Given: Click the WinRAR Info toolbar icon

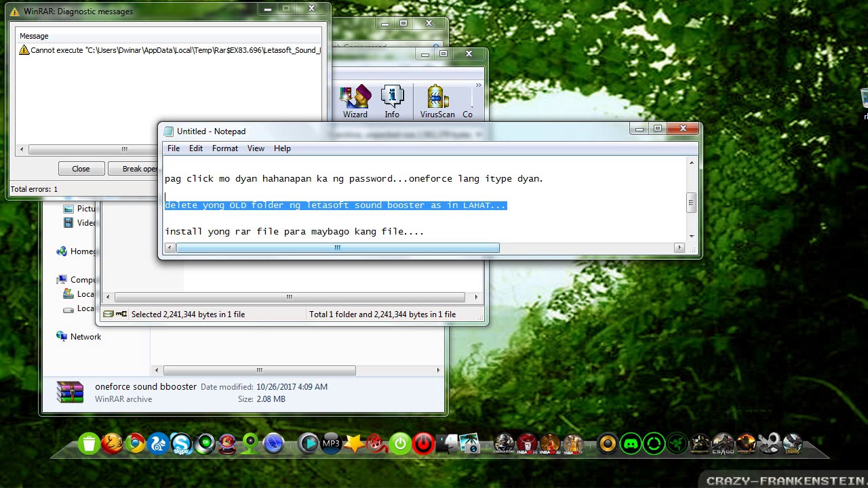Looking at the screenshot, I should pos(392,102).
